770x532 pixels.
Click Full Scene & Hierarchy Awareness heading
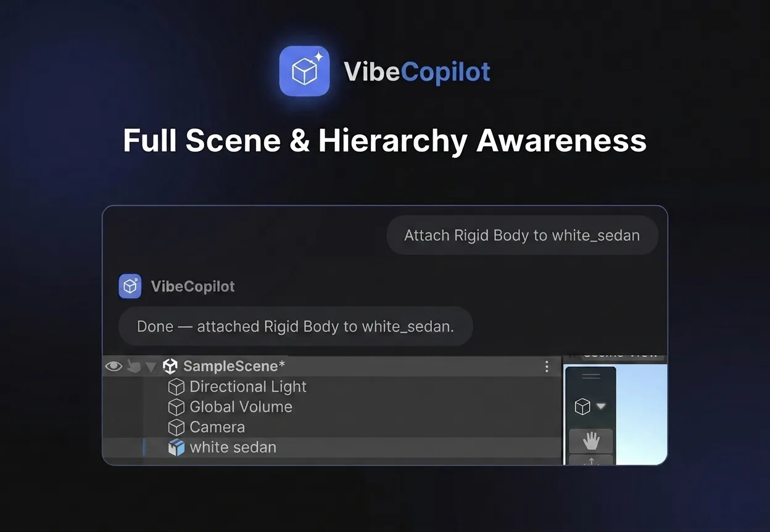click(385, 141)
